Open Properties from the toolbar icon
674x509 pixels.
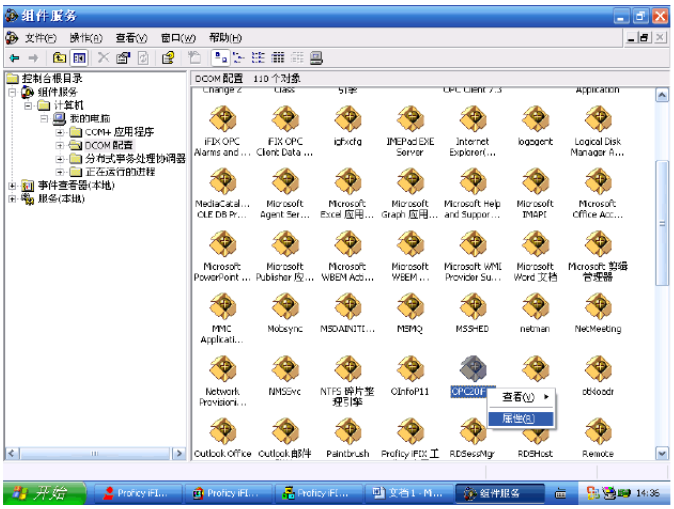click(x=123, y=58)
